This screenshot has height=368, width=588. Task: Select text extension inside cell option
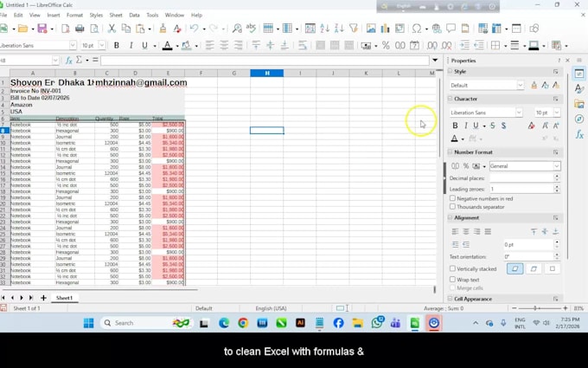tap(552, 269)
